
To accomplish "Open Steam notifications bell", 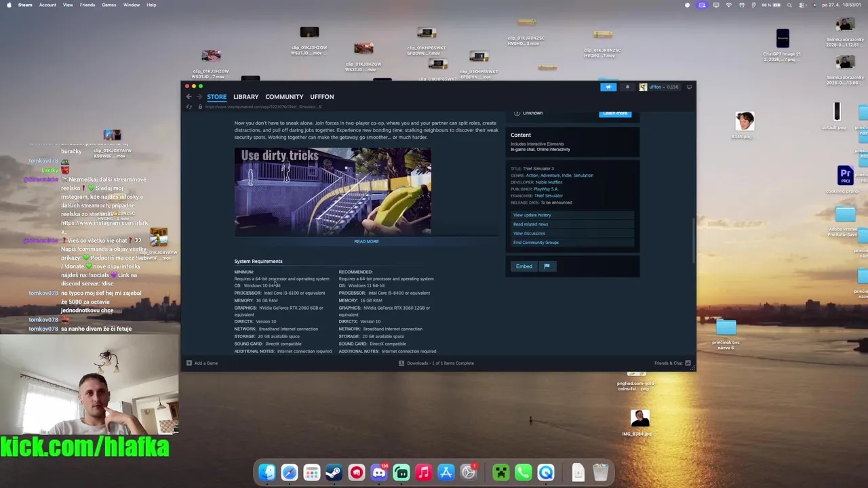I will click(x=627, y=87).
